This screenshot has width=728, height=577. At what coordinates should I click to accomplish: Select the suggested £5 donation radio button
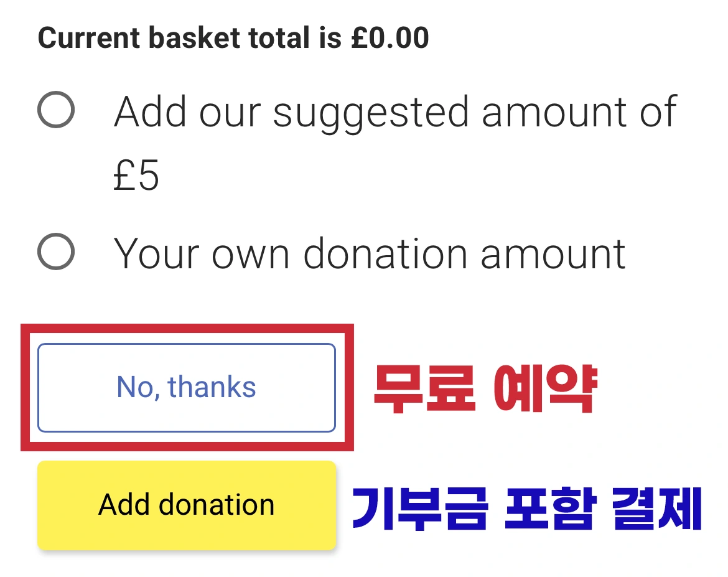pyautogui.click(x=56, y=110)
